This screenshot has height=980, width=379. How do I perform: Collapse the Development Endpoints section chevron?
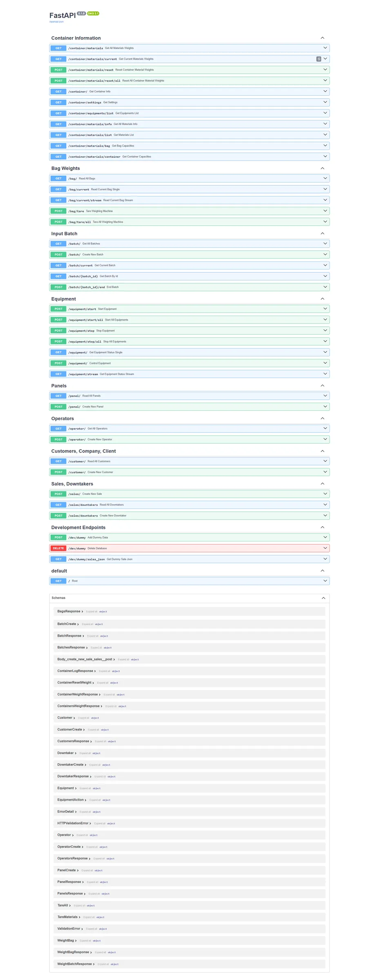coord(322,527)
